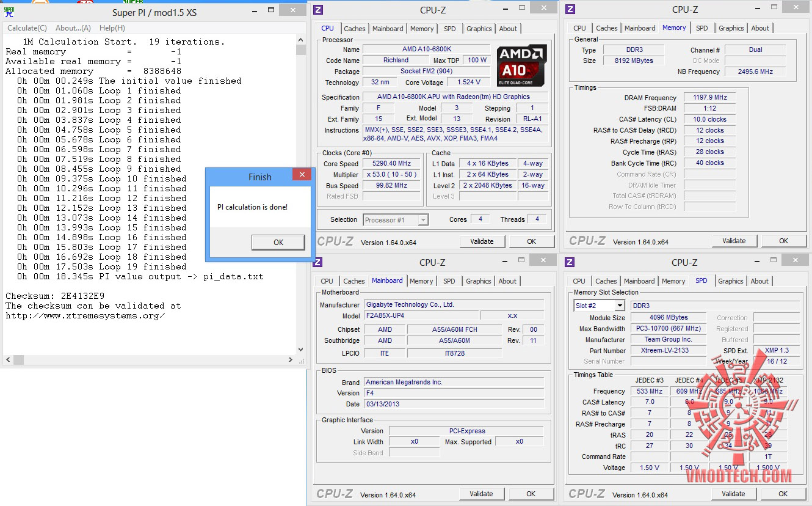Click the left arrow of Super PI's horizontal scrollbar
Screen dimensions: 812x506
tap(8, 359)
